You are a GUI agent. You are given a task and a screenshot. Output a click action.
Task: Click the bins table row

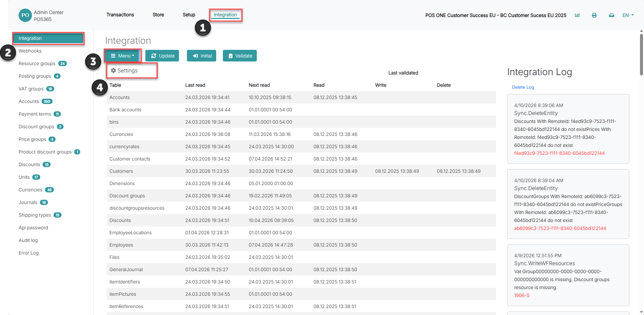(301, 122)
